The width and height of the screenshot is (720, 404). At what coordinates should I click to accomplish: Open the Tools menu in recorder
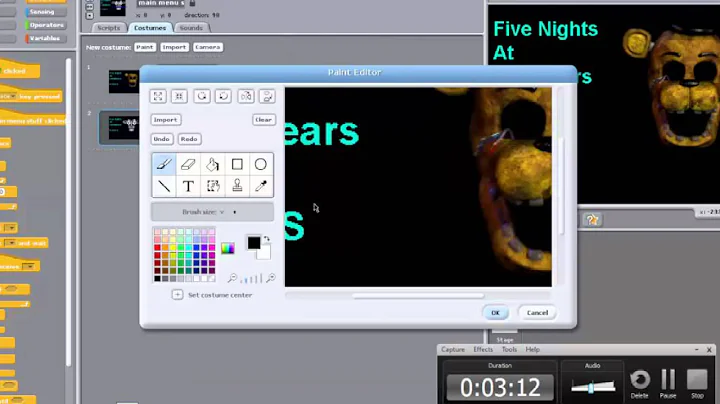pyautogui.click(x=509, y=349)
